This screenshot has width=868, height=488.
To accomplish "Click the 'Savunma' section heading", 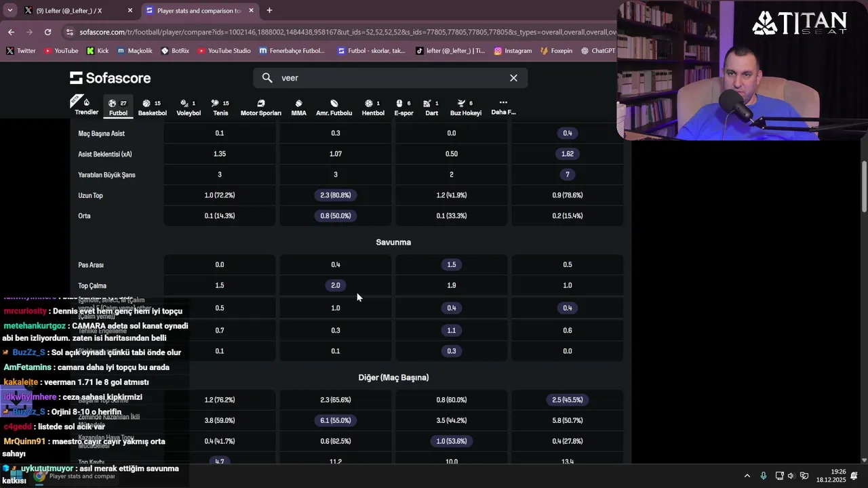I will click(x=393, y=242).
